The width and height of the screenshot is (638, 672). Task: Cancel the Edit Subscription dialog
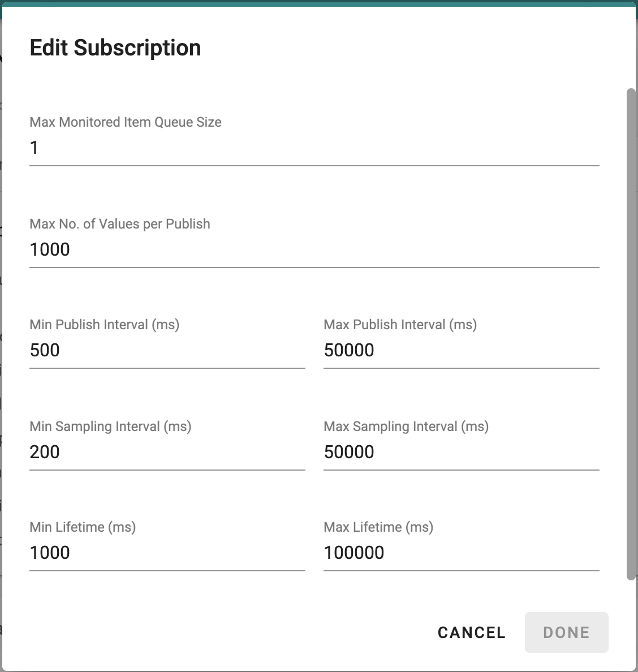coord(471,632)
